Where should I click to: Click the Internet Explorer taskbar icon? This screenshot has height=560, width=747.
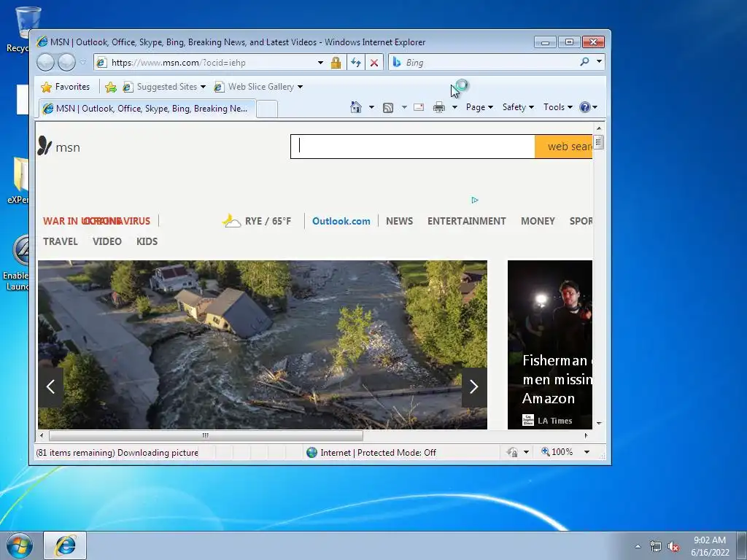click(65, 545)
